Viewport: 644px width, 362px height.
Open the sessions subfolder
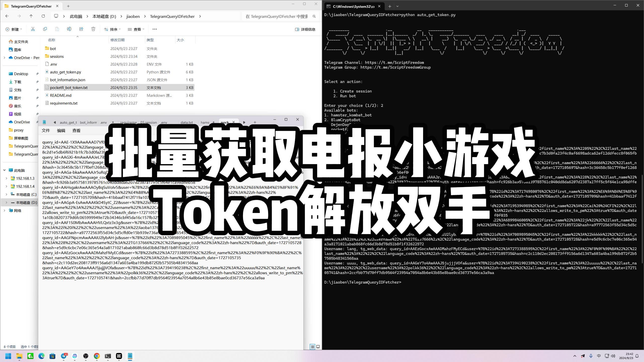coord(57,56)
